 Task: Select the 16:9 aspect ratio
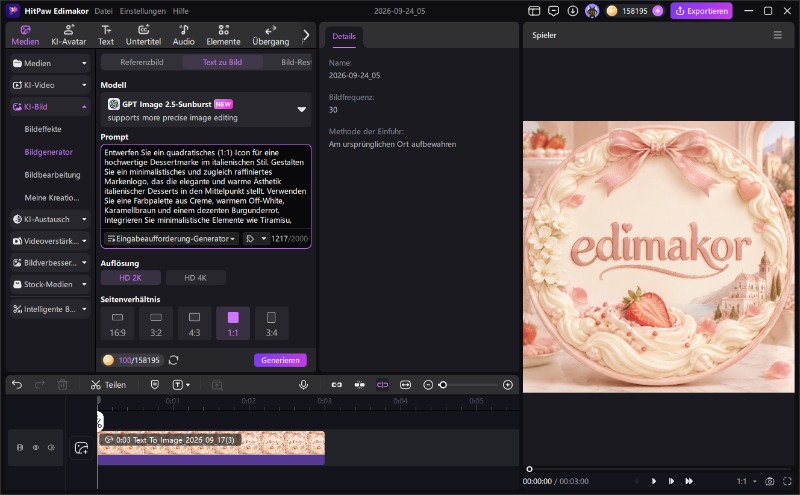coord(117,324)
